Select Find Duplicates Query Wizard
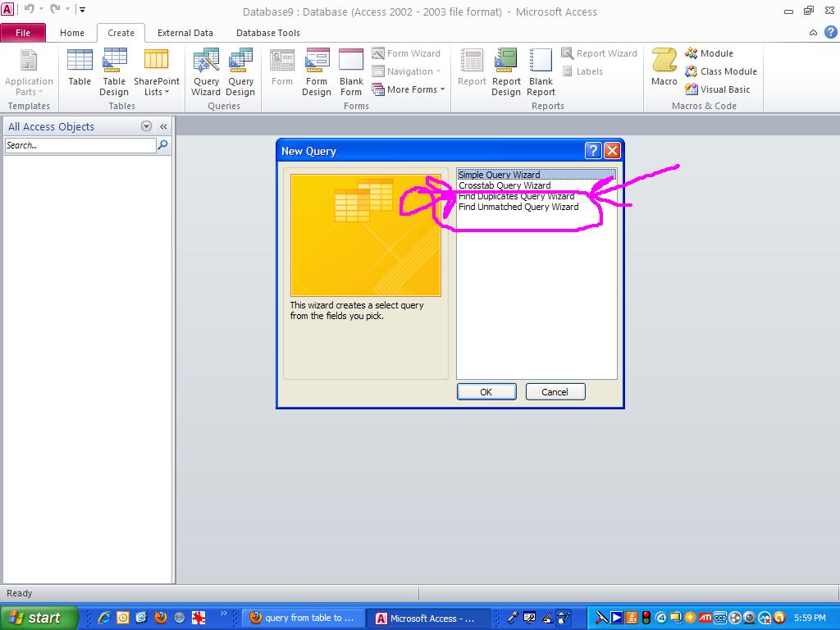 click(x=536, y=196)
